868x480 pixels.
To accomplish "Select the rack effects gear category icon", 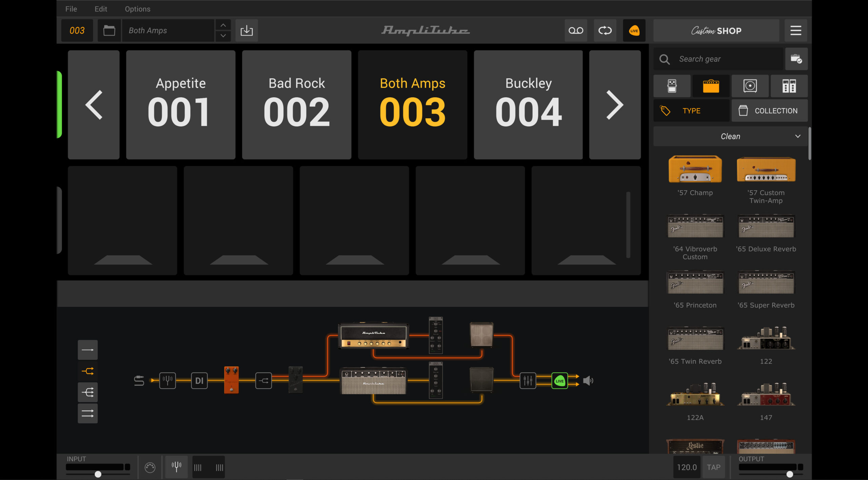I will [x=789, y=86].
